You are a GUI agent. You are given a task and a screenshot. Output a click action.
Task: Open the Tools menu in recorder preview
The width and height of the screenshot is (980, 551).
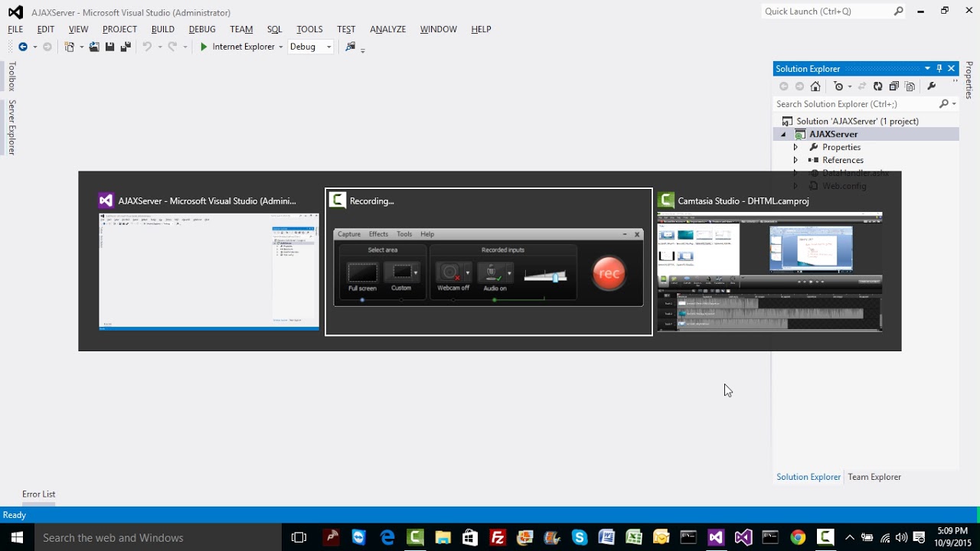tap(404, 234)
